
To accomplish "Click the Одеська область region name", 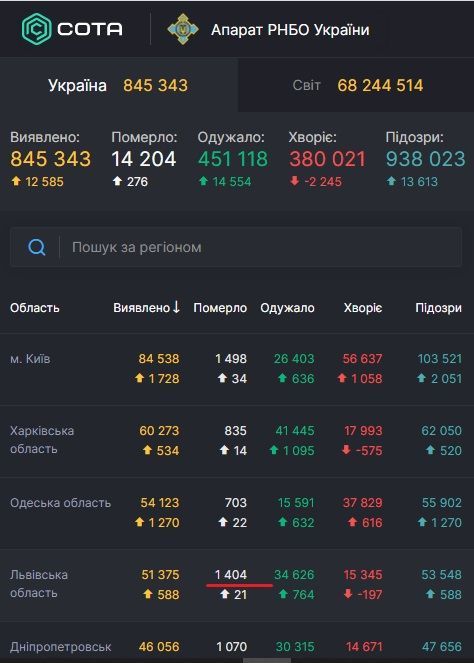I will coord(60,503).
